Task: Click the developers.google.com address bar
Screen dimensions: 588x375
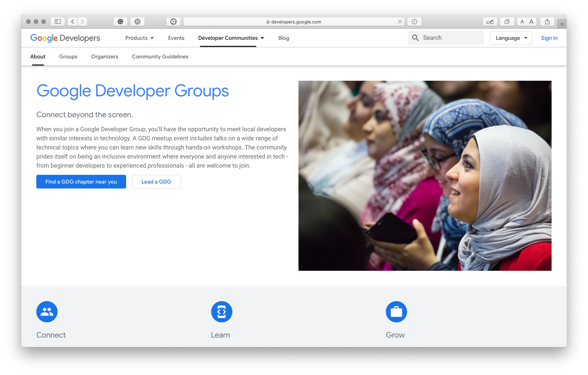Action: tap(294, 21)
